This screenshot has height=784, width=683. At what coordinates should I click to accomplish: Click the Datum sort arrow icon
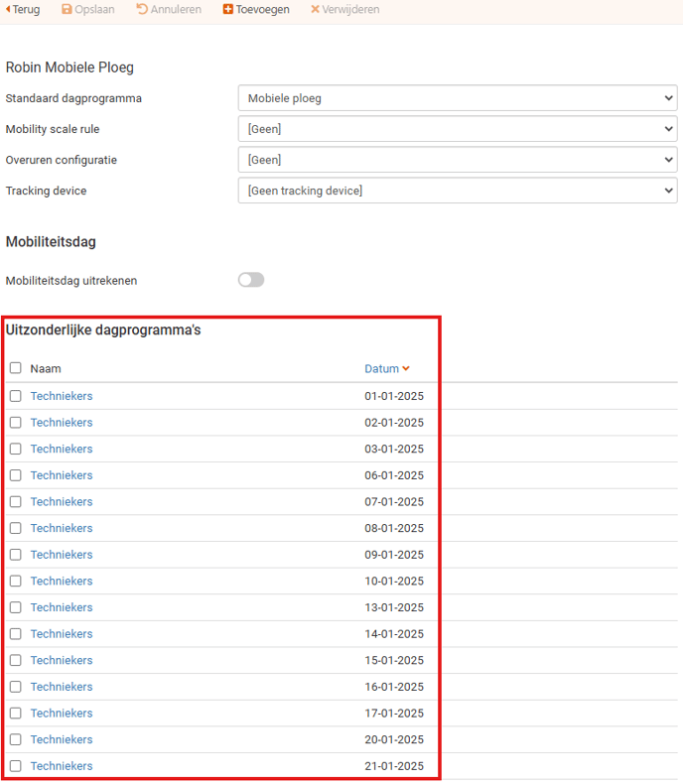(x=406, y=369)
